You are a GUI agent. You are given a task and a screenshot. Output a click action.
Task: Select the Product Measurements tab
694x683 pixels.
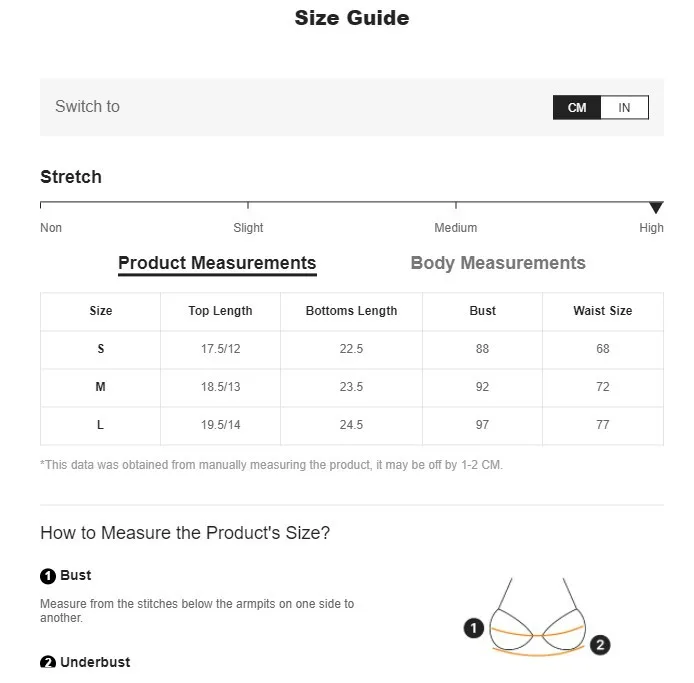click(217, 263)
